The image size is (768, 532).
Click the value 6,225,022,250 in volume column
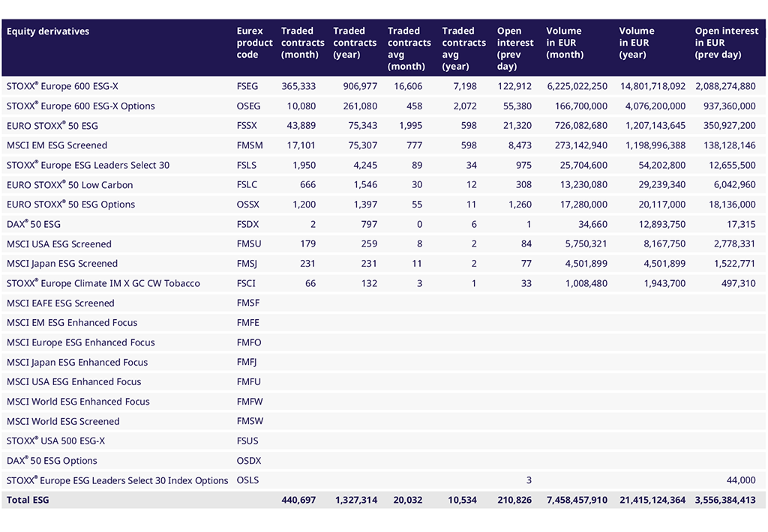pyautogui.click(x=577, y=86)
